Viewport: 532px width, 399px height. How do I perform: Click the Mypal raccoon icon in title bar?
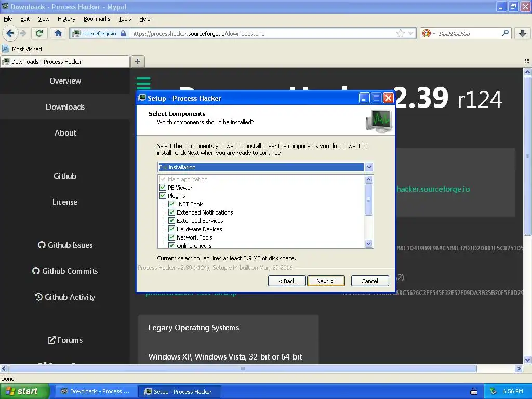point(5,6)
